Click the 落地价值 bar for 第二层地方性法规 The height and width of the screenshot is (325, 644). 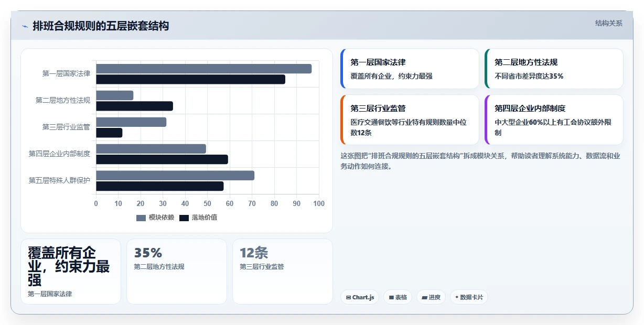tap(134, 106)
